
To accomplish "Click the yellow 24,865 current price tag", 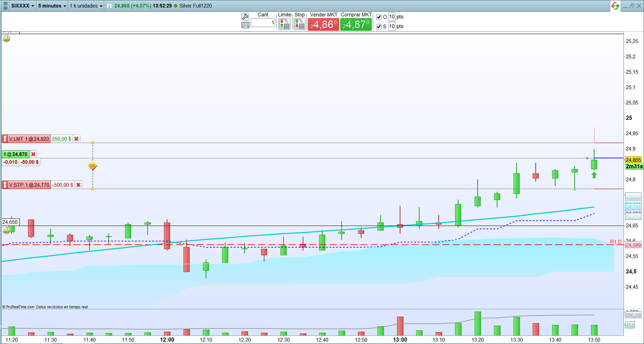I will [633, 160].
